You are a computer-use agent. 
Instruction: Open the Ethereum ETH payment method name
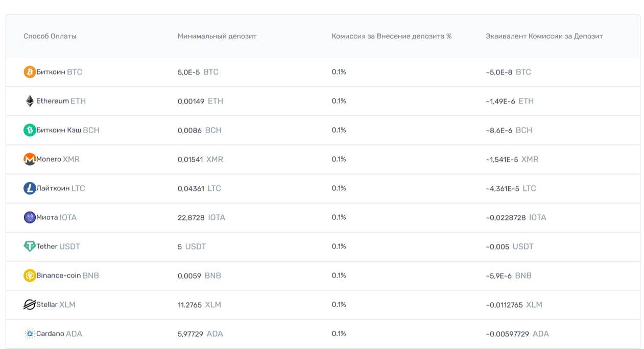[61, 101]
